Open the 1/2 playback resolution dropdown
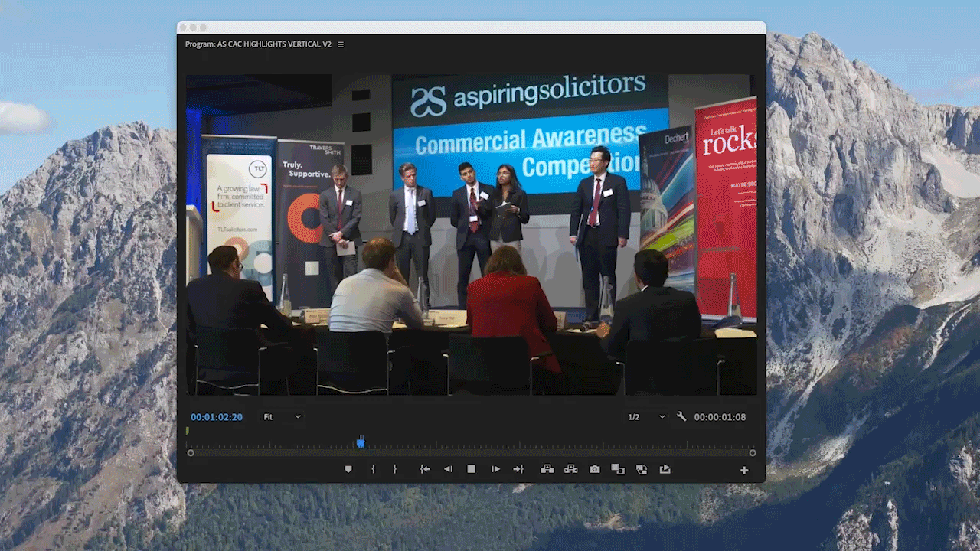The image size is (980, 551). point(647,417)
